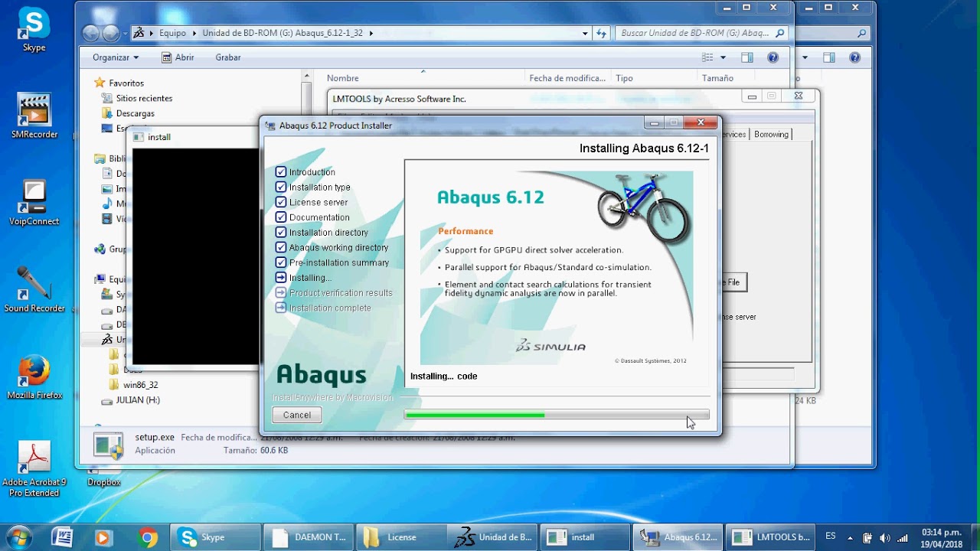This screenshot has width=980, height=551.
Task: Click Pre-installation summary step checkbox
Action: tap(280, 262)
